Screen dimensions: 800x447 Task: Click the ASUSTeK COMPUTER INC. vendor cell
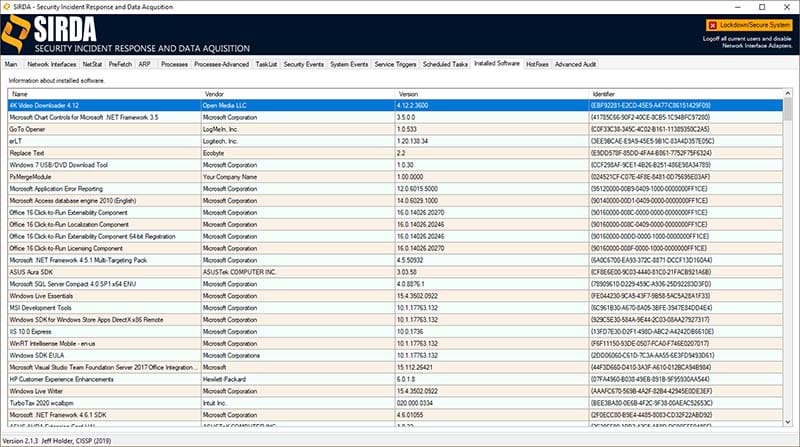click(x=298, y=272)
